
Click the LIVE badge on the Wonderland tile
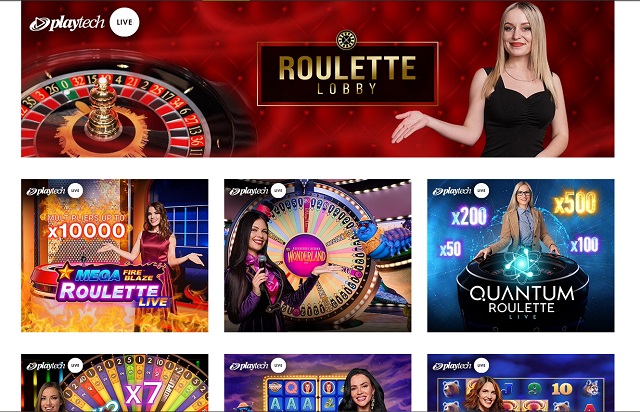278,191
